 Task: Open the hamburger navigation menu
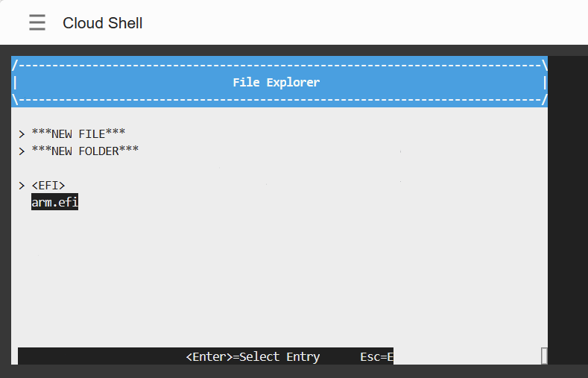(x=37, y=23)
